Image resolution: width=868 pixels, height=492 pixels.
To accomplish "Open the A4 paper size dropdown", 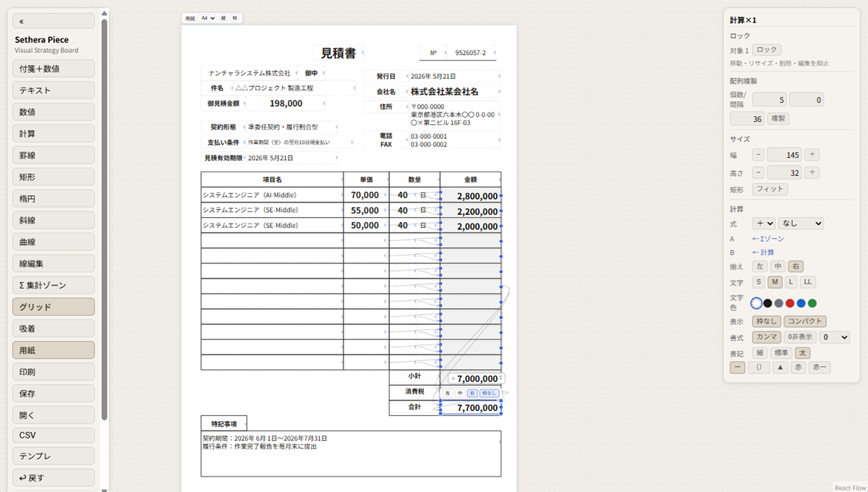I will tap(208, 18).
